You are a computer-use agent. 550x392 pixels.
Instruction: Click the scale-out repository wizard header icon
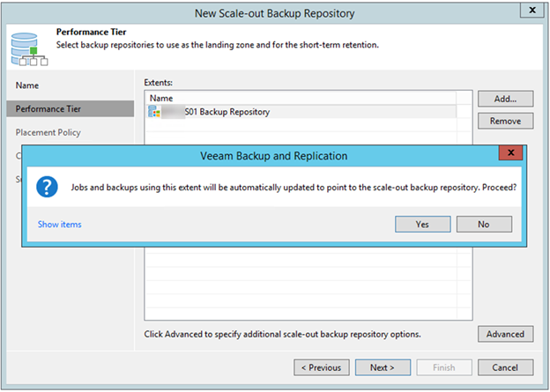[29, 49]
